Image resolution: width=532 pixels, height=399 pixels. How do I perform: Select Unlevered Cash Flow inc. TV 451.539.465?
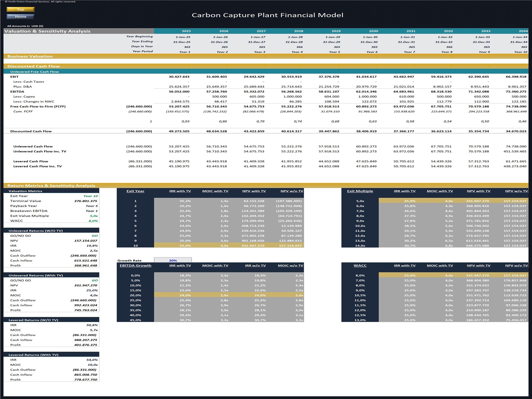click(x=515, y=151)
